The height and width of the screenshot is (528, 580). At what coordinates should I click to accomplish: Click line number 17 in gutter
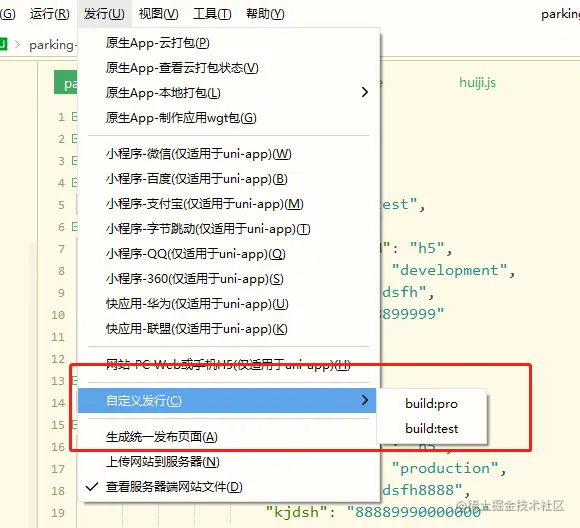tap(58, 469)
